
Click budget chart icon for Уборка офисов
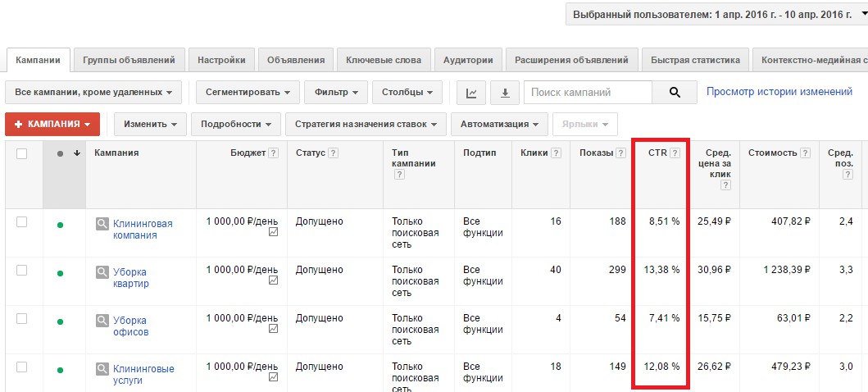point(273,329)
